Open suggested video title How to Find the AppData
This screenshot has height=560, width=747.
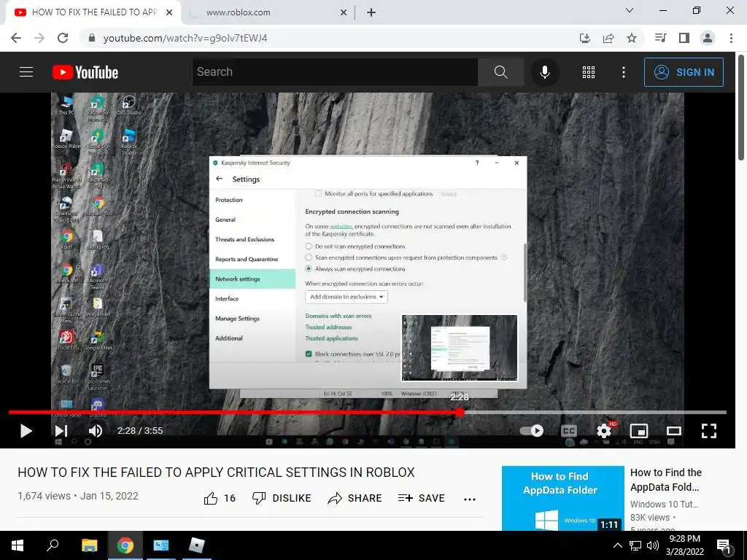pos(665,480)
